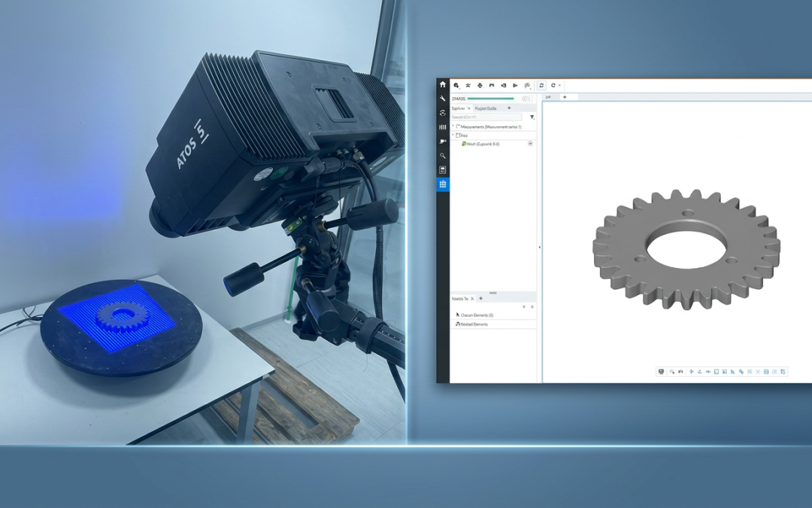
Task: Click the chain link icon in bottom toolbar
Action: [741, 372]
